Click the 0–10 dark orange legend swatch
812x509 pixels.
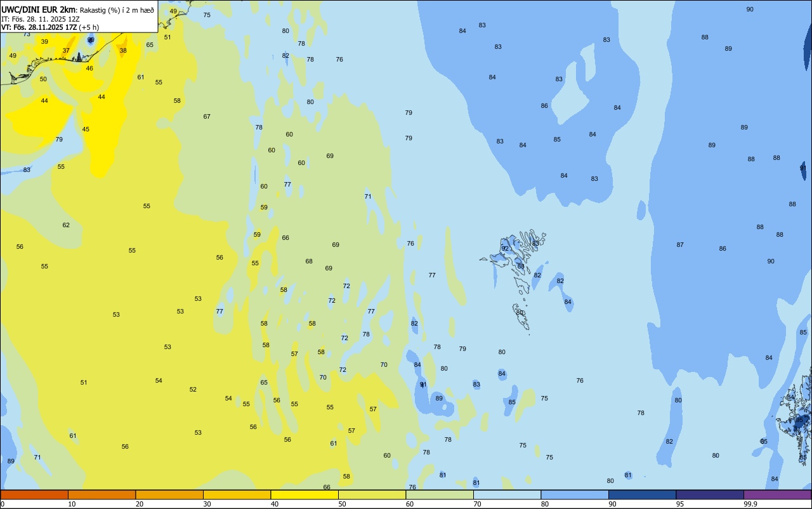click(34, 494)
